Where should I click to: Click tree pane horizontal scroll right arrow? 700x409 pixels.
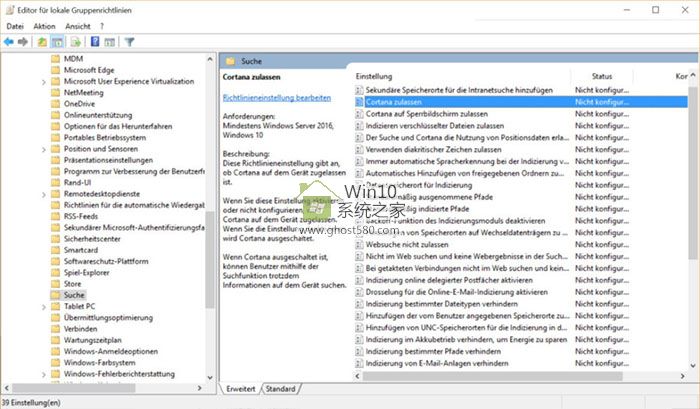click(199, 388)
